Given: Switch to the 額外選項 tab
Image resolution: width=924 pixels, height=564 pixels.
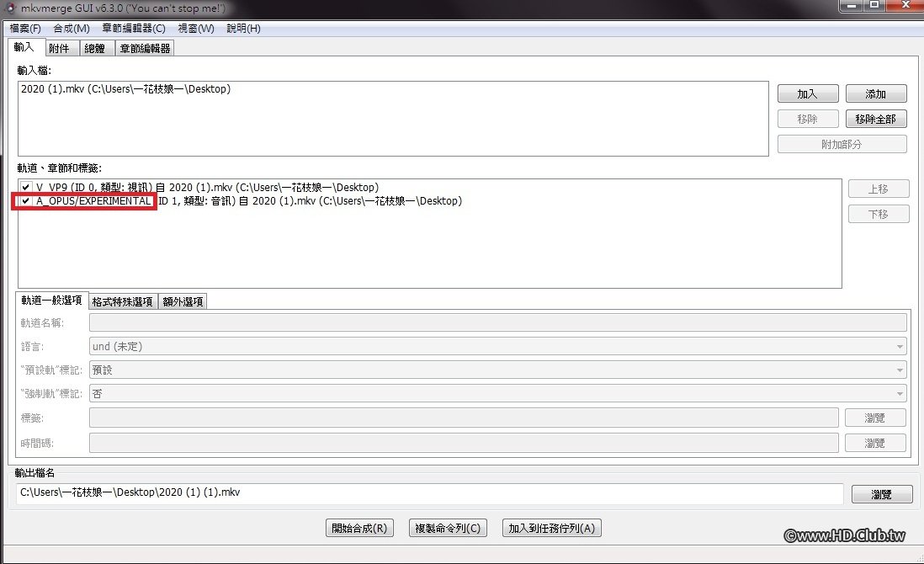Looking at the screenshot, I should tap(183, 301).
